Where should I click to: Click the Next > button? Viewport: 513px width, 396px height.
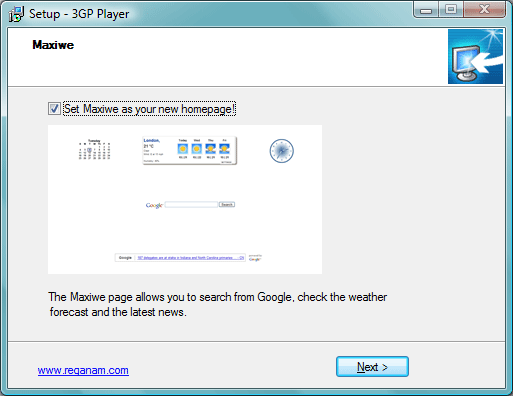[372, 367]
